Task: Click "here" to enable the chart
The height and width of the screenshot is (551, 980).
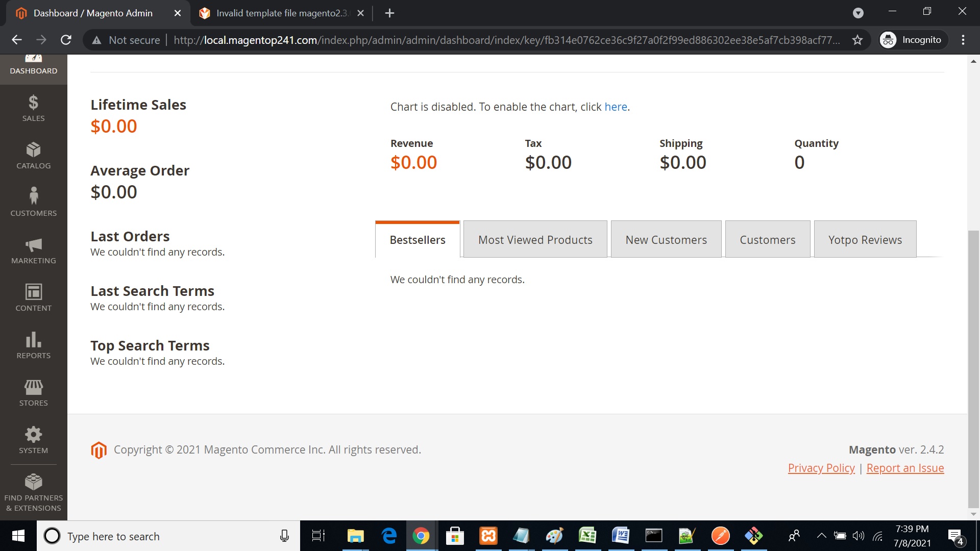Action: (616, 107)
